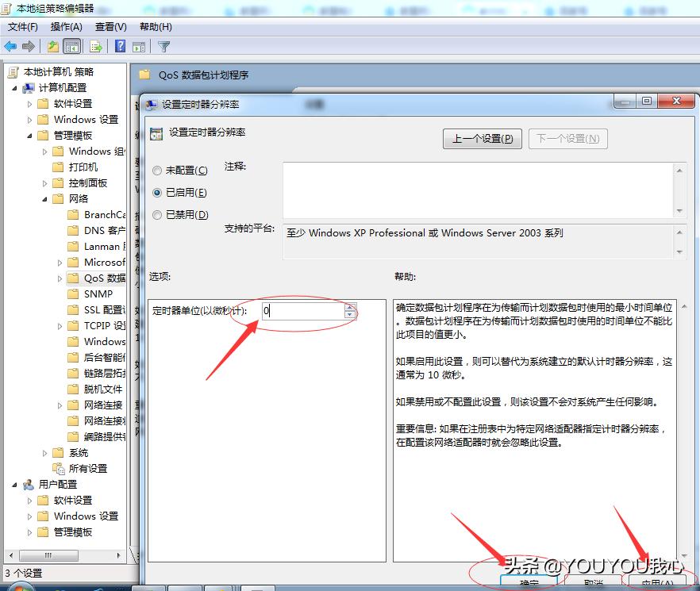Click the spinner up arrow beside the timer field

(x=349, y=307)
